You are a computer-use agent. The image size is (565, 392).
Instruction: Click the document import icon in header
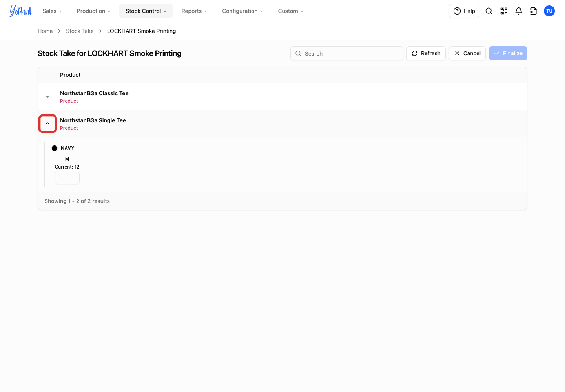(x=534, y=11)
